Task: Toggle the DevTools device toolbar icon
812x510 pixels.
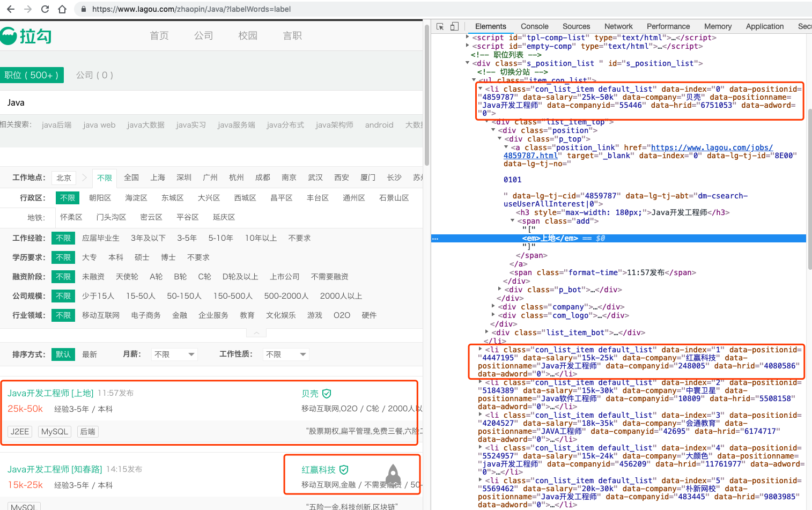Action: (454, 26)
